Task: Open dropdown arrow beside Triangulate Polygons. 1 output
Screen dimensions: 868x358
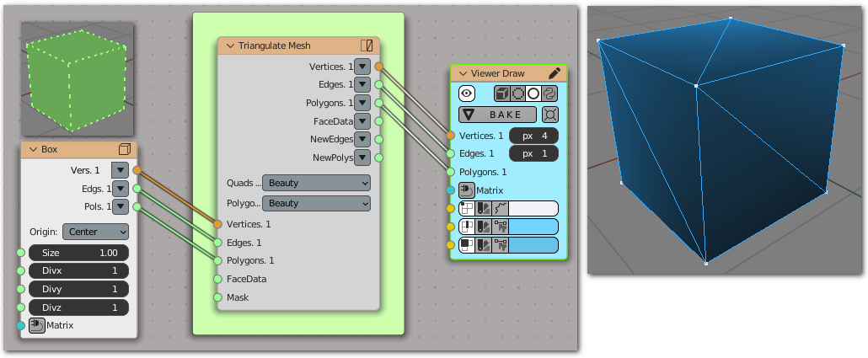Action: click(362, 103)
